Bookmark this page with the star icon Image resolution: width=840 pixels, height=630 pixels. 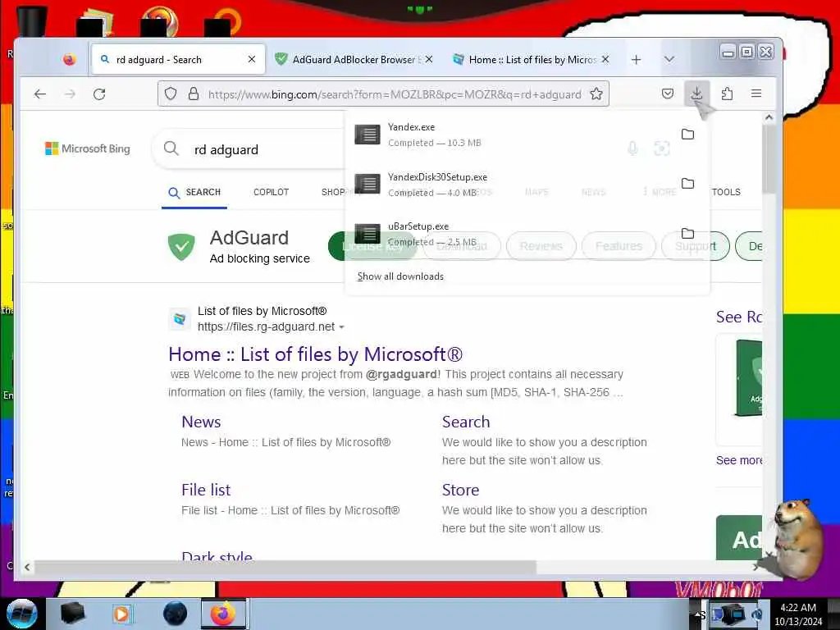[x=596, y=94]
